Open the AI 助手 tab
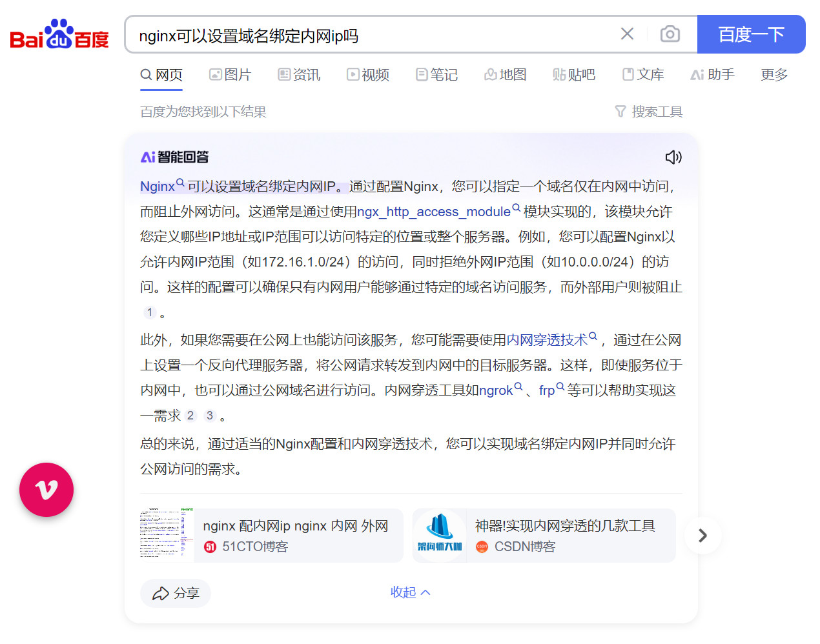Screen dimensions: 820x644 [x=713, y=75]
